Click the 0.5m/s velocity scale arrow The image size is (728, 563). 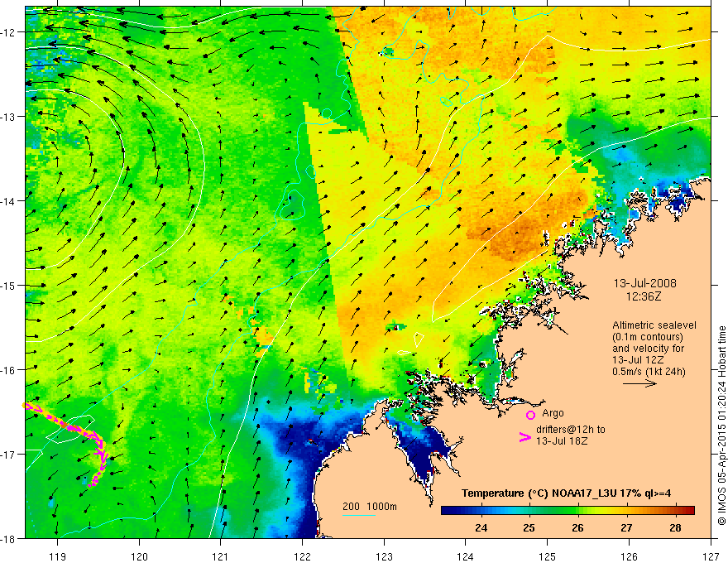click(x=639, y=383)
